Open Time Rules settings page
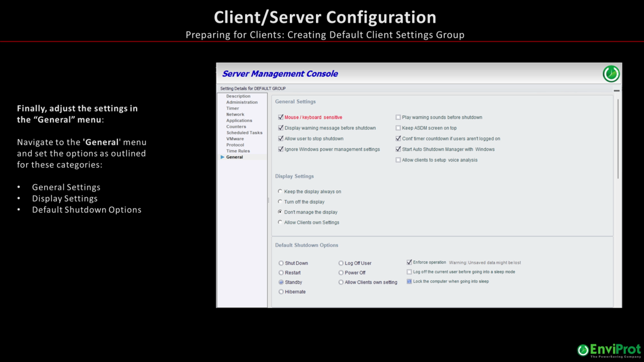644x362 pixels. pyautogui.click(x=238, y=151)
